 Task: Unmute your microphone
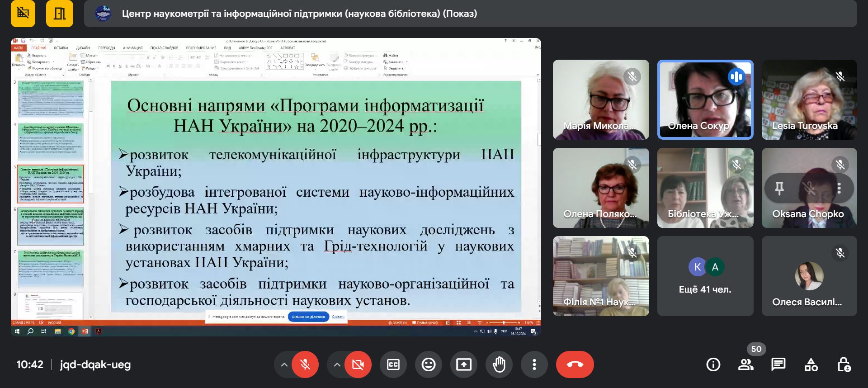click(x=305, y=364)
